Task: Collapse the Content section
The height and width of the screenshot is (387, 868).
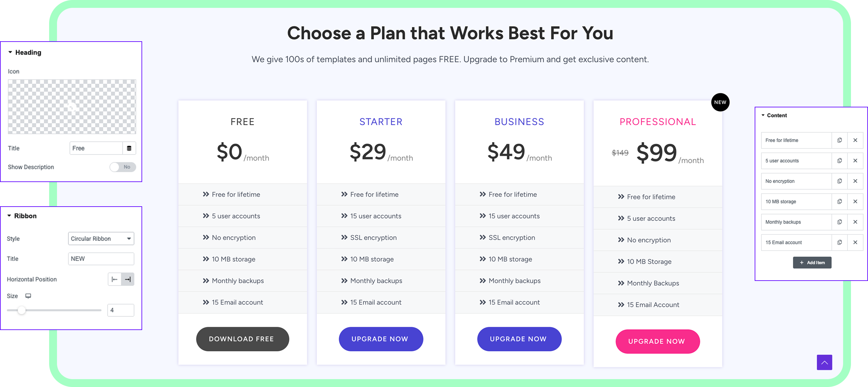Action: [763, 115]
